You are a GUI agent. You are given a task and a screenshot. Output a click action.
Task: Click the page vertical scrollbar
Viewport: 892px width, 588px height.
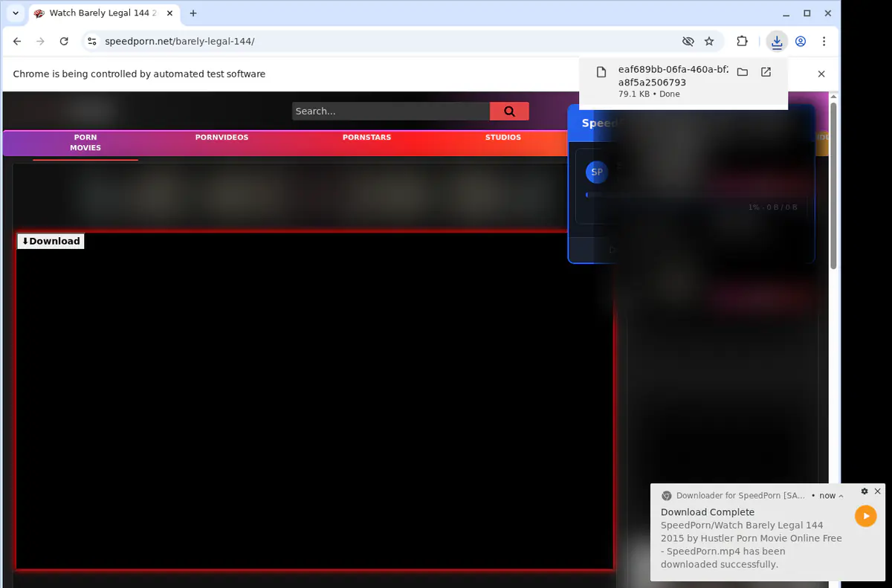(833, 186)
